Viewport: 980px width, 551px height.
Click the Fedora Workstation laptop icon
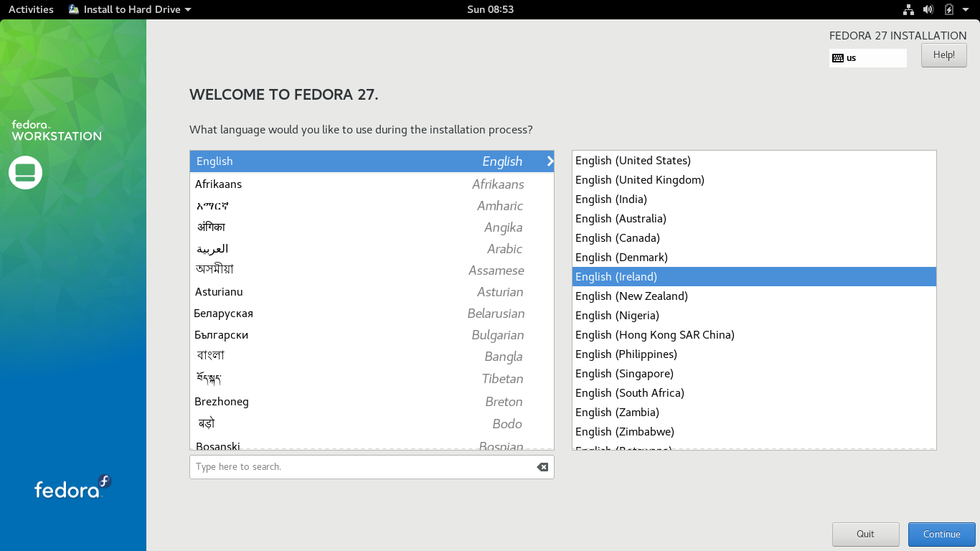pos(26,172)
